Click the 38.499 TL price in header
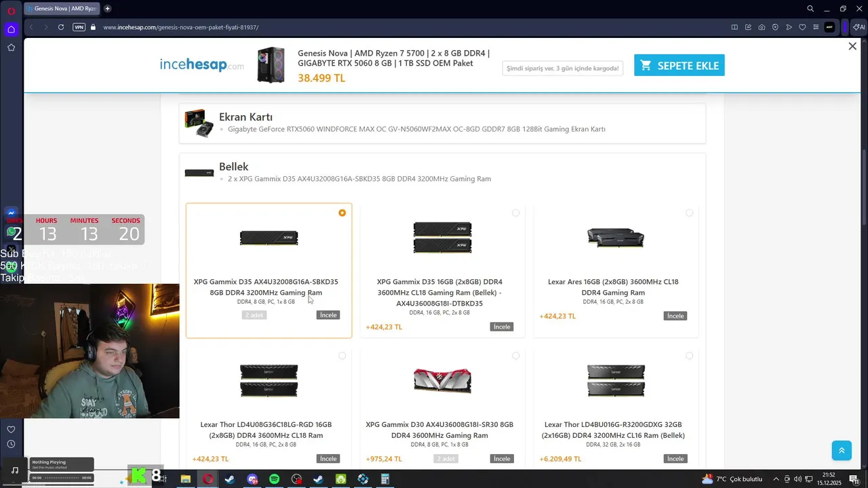868x488 pixels. click(x=321, y=78)
